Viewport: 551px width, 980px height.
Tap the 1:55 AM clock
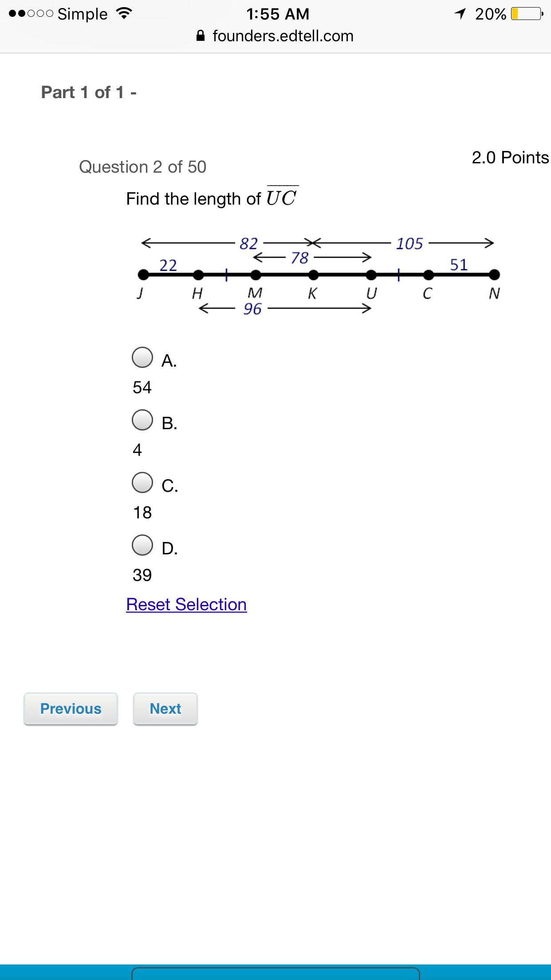coord(278,14)
